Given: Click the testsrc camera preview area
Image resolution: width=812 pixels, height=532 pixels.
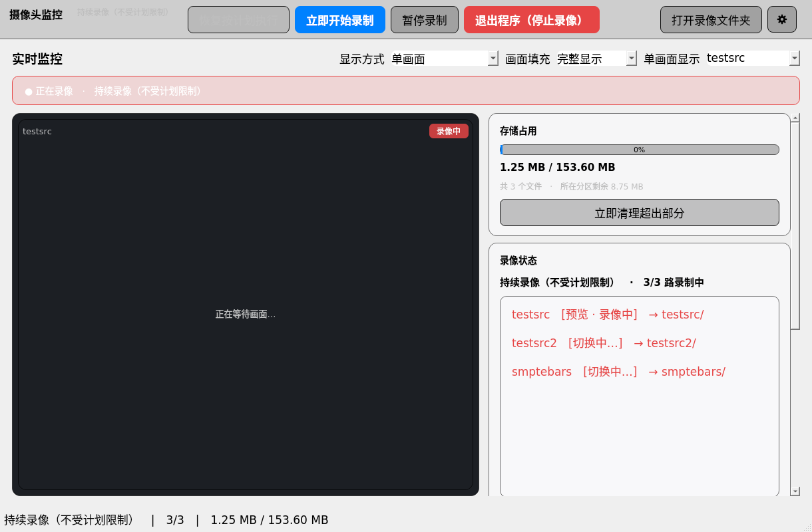Looking at the screenshot, I should 246,305.
